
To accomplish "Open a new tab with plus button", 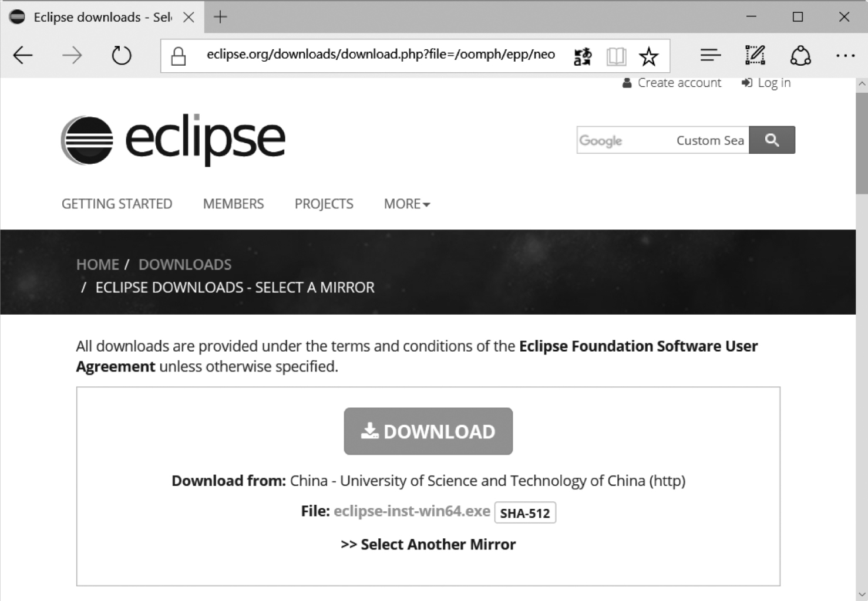I will pyautogui.click(x=220, y=17).
